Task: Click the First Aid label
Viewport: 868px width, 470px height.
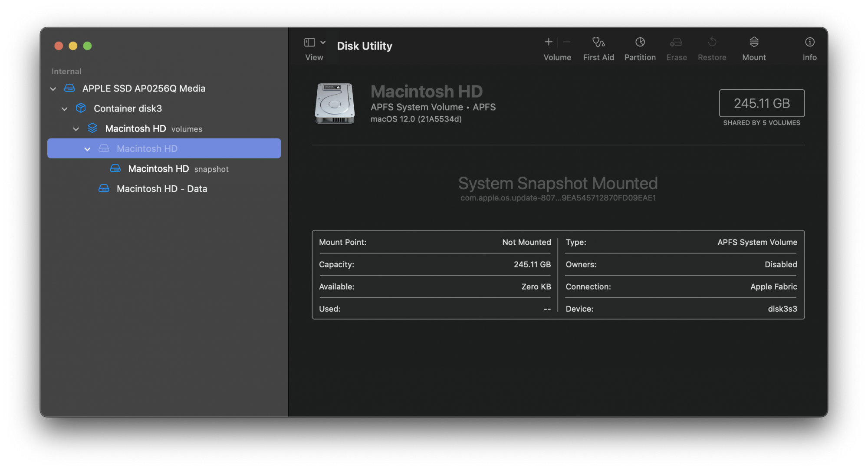Action: tap(598, 57)
